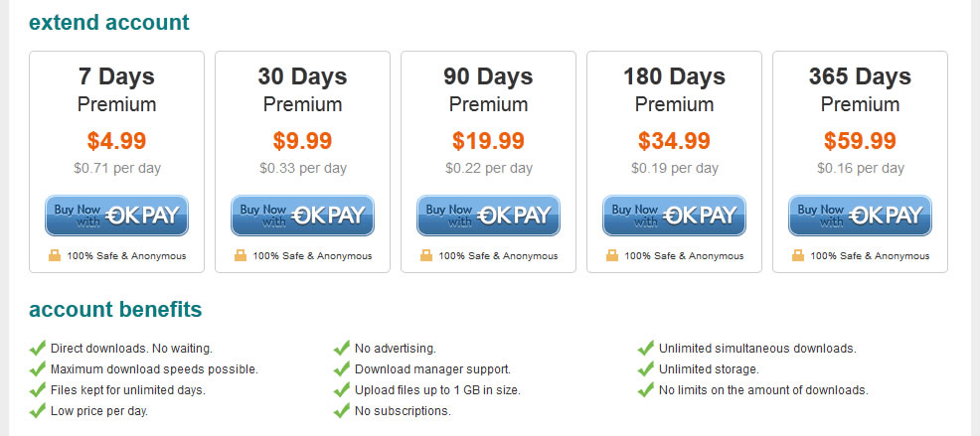Click the $4.99 price text
Screen dimensions: 980x436
(116, 141)
